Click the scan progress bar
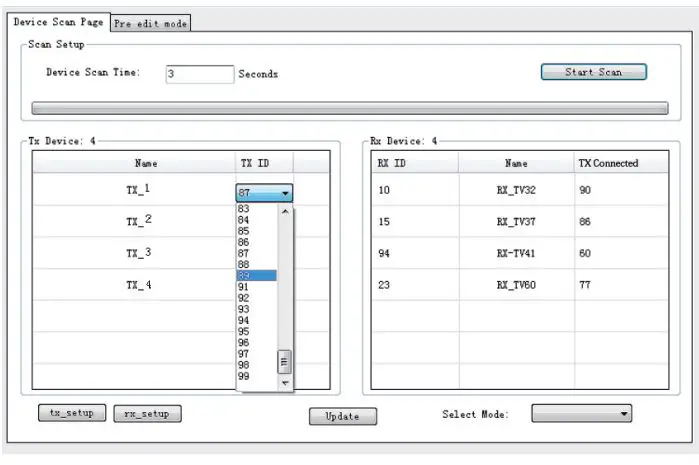This screenshot has width=699, height=465. [x=350, y=108]
